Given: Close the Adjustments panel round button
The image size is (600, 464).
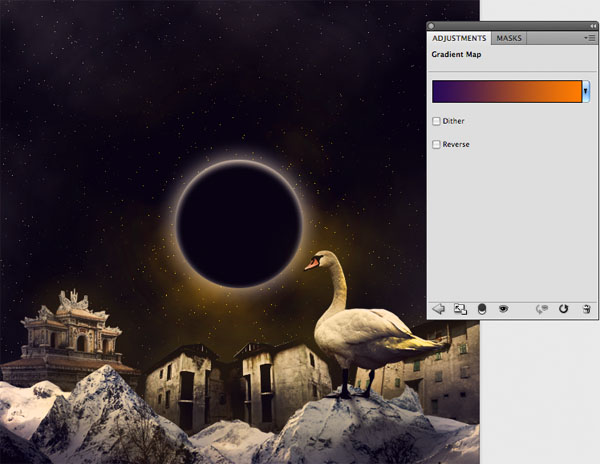Looking at the screenshot, I should pyautogui.click(x=431, y=26).
